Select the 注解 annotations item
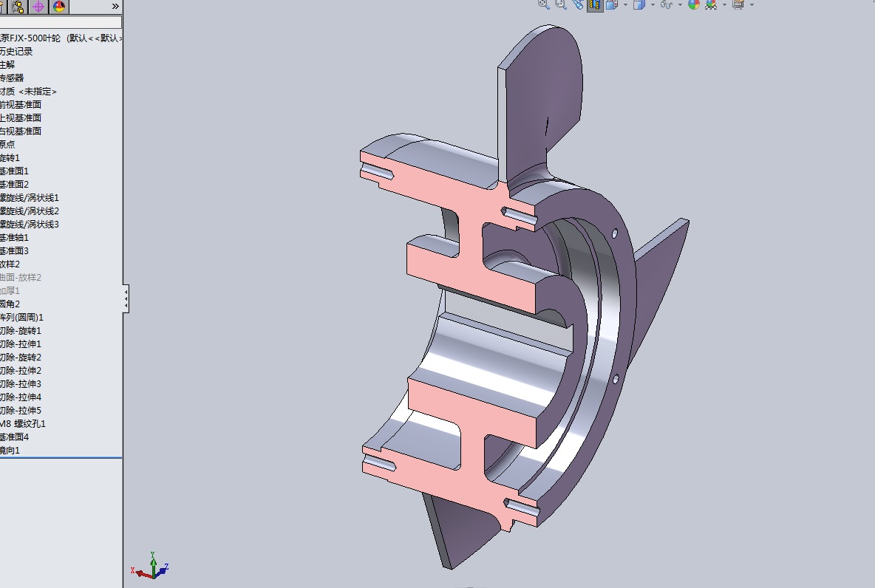 (x=7, y=65)
